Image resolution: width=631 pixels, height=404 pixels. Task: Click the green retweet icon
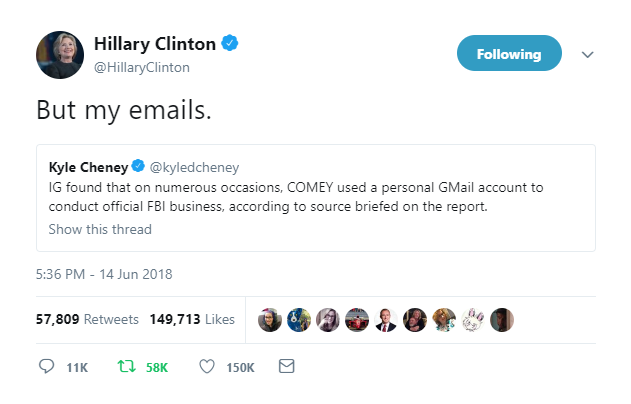pyautogui.click(x=127, y=367)
